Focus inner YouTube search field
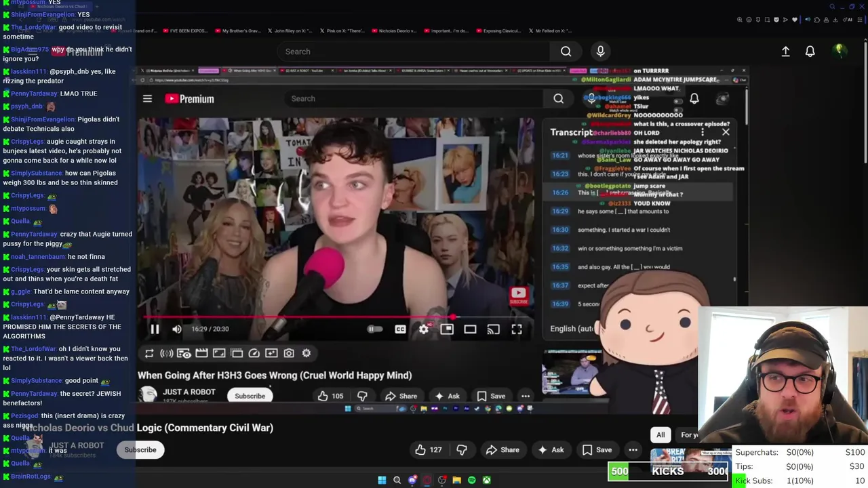The height and width of the screenshot is (488, 868). pyautogui.click(x=414, y=99)
